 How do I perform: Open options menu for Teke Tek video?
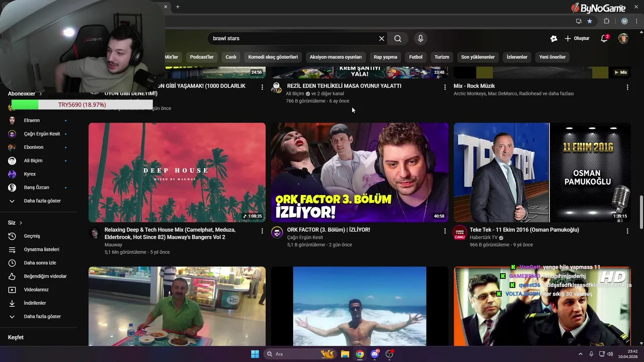click(x=627, y=231)
